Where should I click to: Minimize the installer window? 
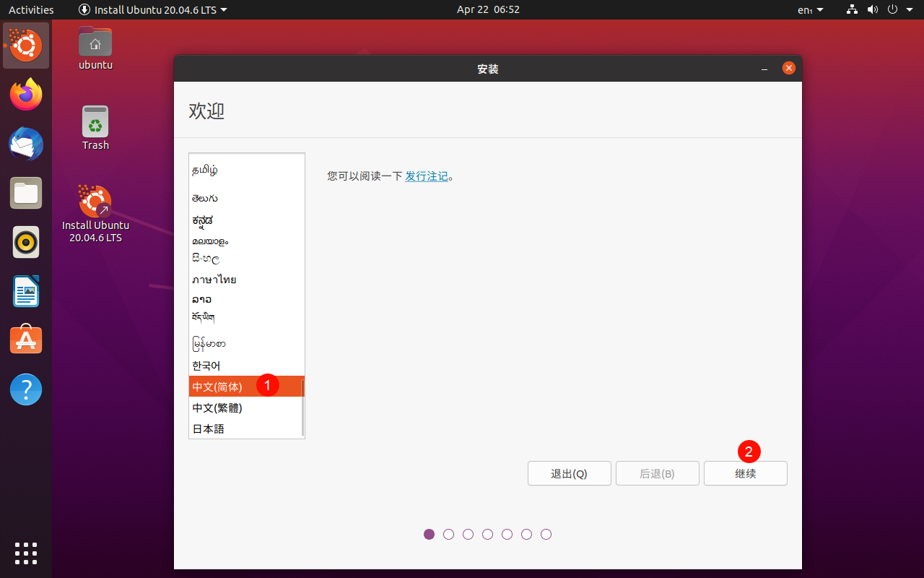(764, 69)
